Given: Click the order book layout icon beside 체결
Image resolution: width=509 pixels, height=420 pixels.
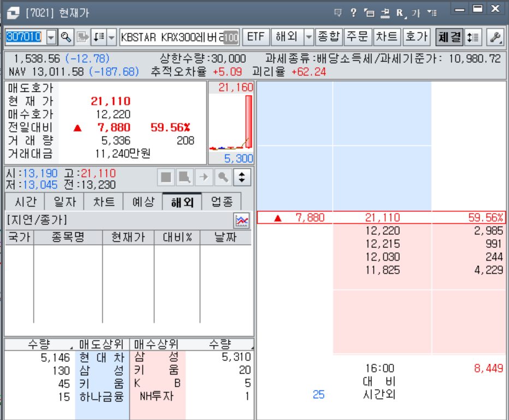Looking at the screenshot, I should click(473, 37).
